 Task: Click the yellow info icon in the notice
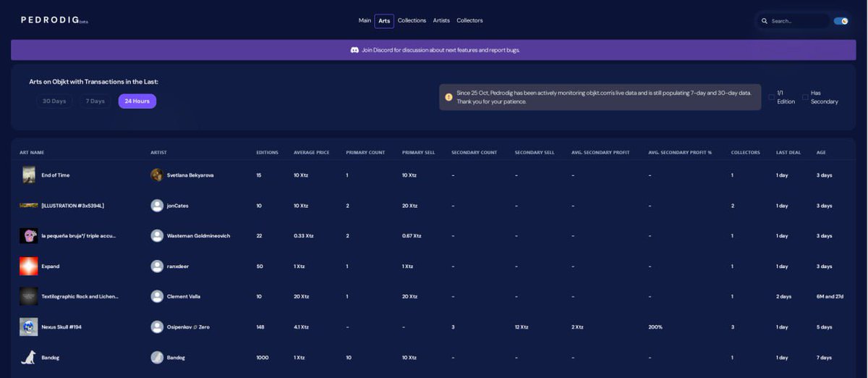click(x=448, y=97)
